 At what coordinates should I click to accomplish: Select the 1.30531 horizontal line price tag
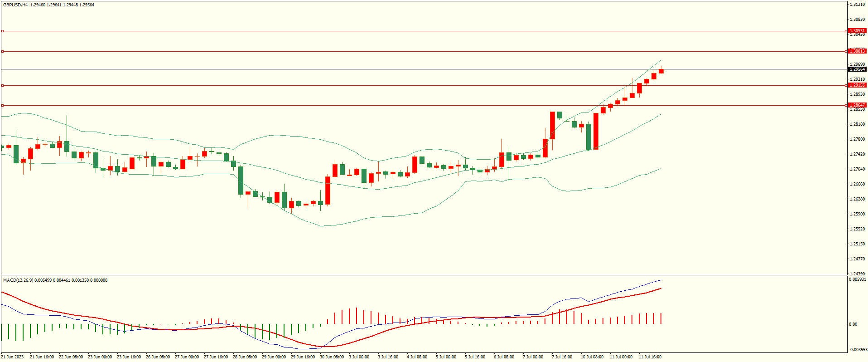[x=857, y=31]
